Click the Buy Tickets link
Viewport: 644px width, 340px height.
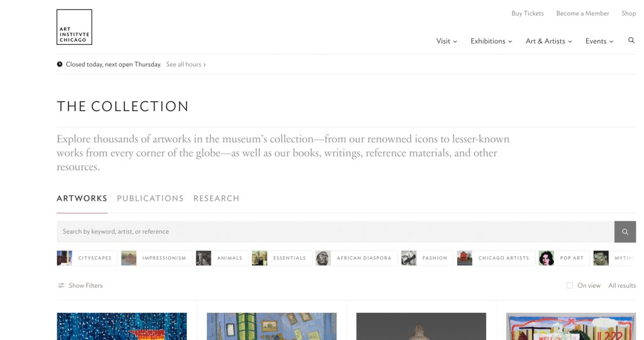(x=527, y=13)
